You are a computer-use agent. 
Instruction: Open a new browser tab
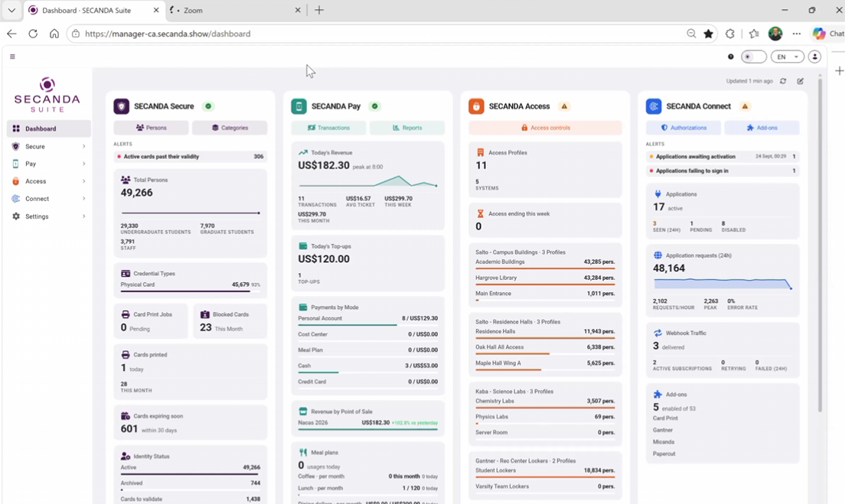tap(319, 10)
